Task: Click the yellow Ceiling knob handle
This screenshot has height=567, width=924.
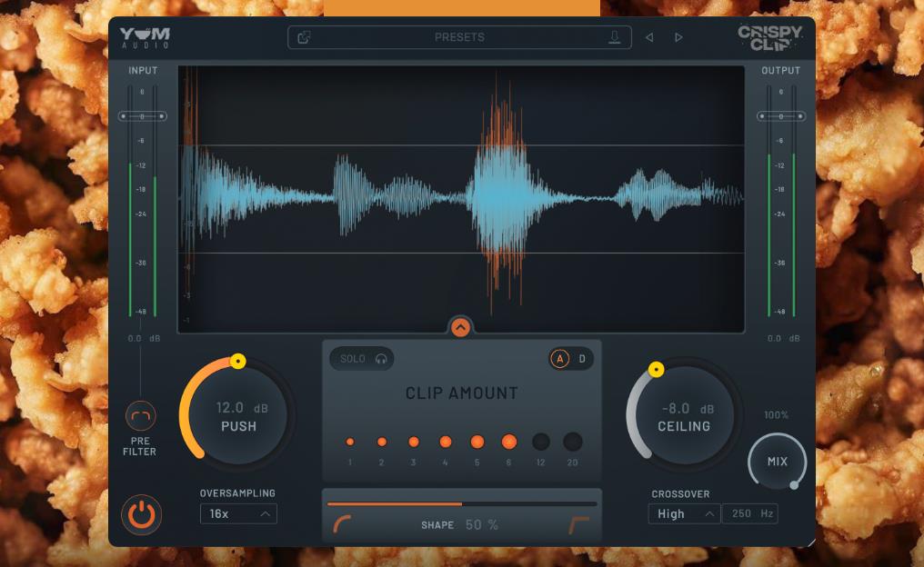Action: tap(656, 369)
